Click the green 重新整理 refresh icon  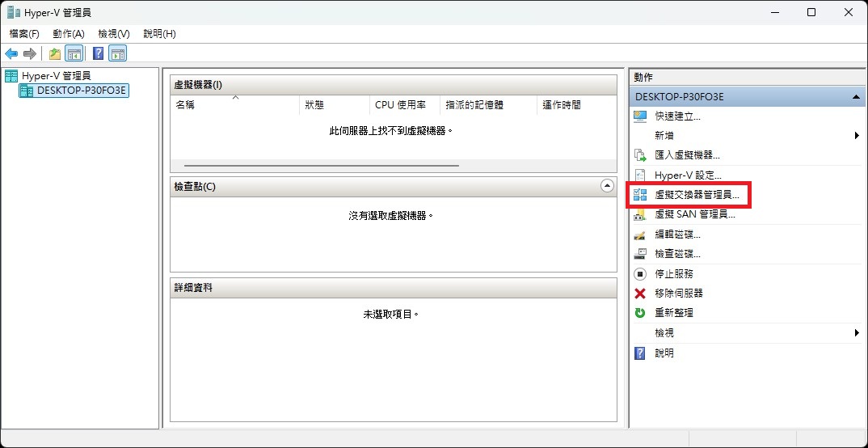click(x=640, y=313)
